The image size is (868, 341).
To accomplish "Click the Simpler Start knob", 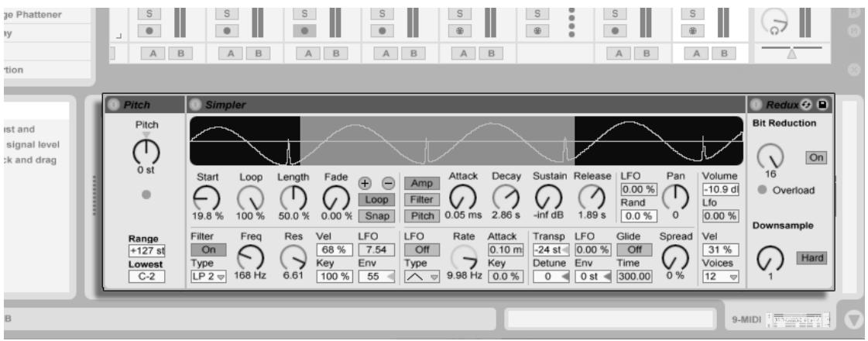I will [206, 197].
